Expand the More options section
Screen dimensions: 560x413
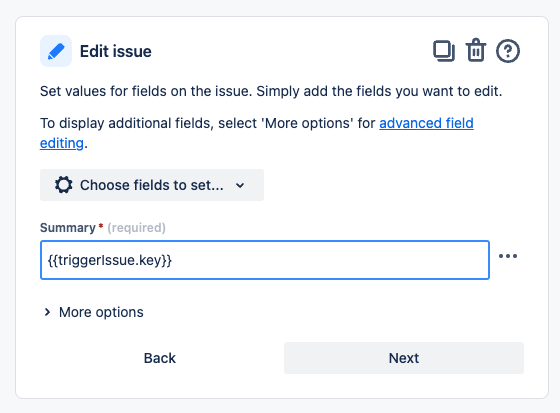(94, 312)
